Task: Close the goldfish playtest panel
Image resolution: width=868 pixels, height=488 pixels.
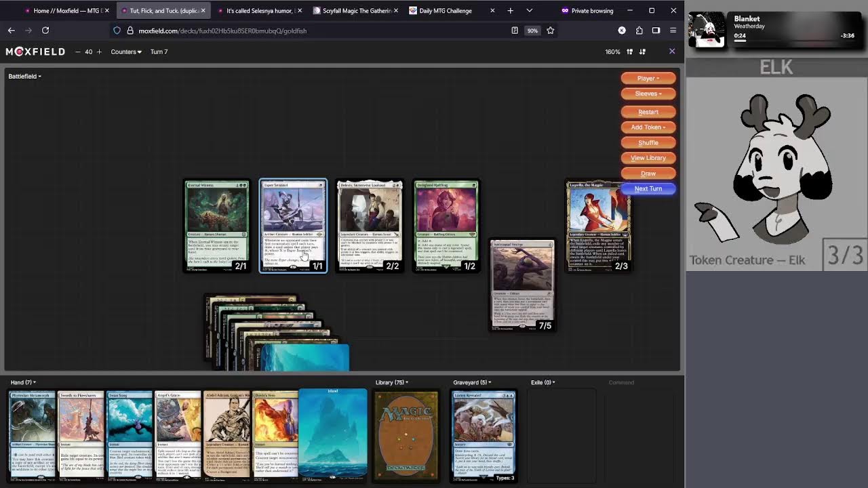Action: 672,52
